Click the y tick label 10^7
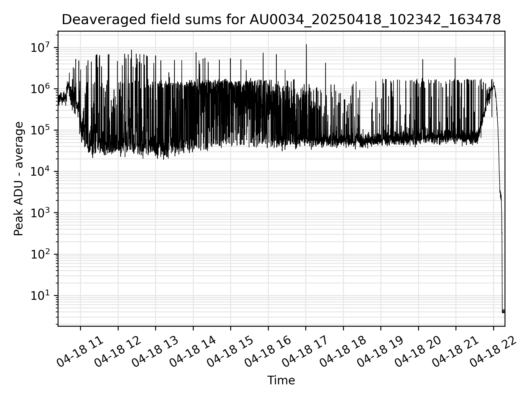This screenshot has width=532, height=399. [x=40, y=47]
